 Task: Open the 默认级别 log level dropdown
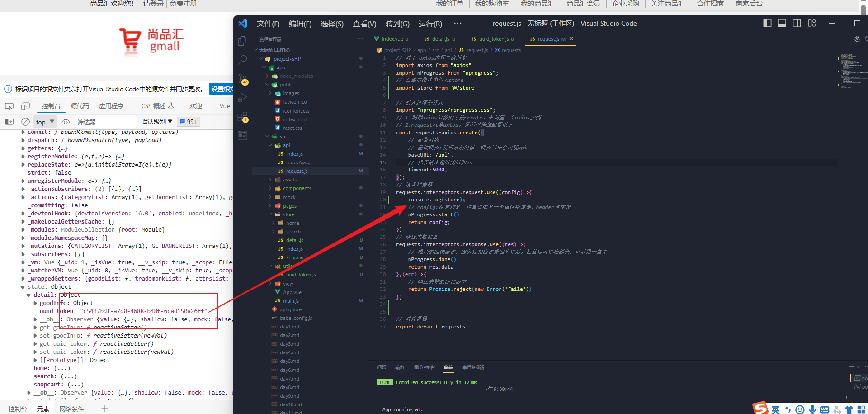(x=156, y=121)
